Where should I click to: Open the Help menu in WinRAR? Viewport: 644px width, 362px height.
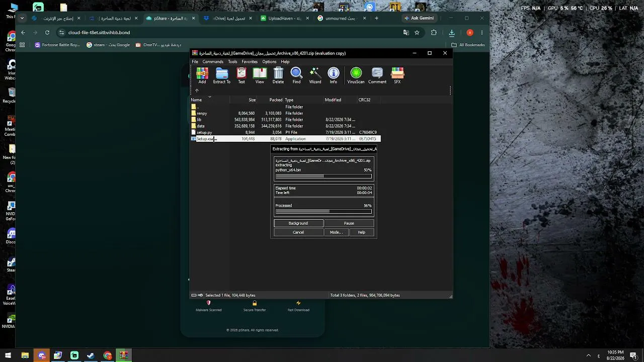click(x=285, y=62)
